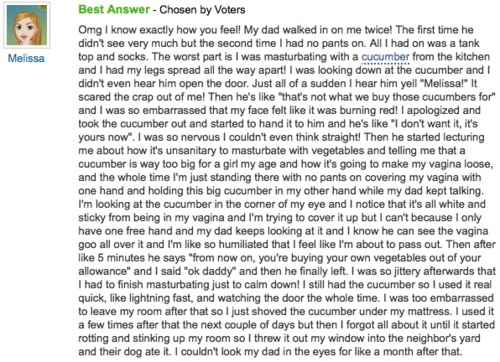Open Melissa's avatar thumbnail image

click(x=27, y=25)
